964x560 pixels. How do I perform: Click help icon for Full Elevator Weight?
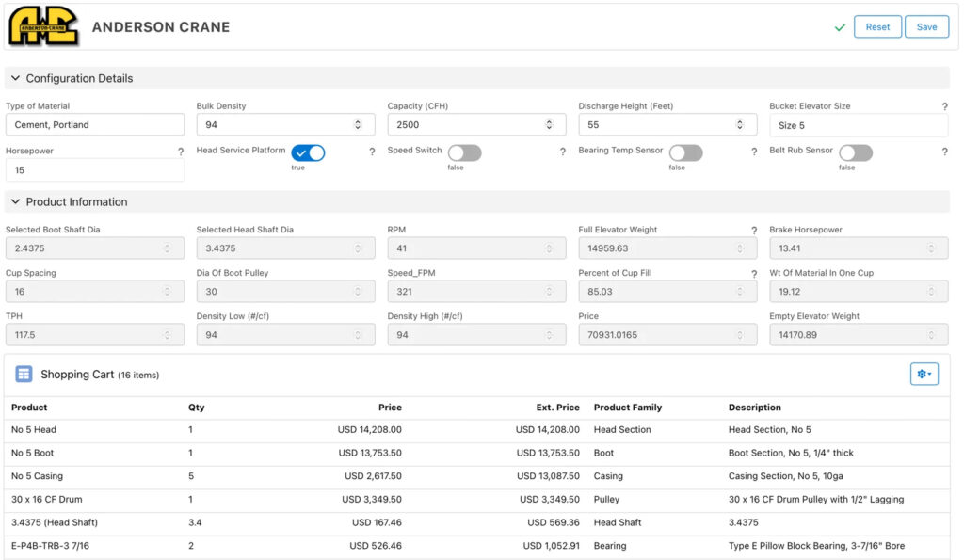(x=754, y=231)
